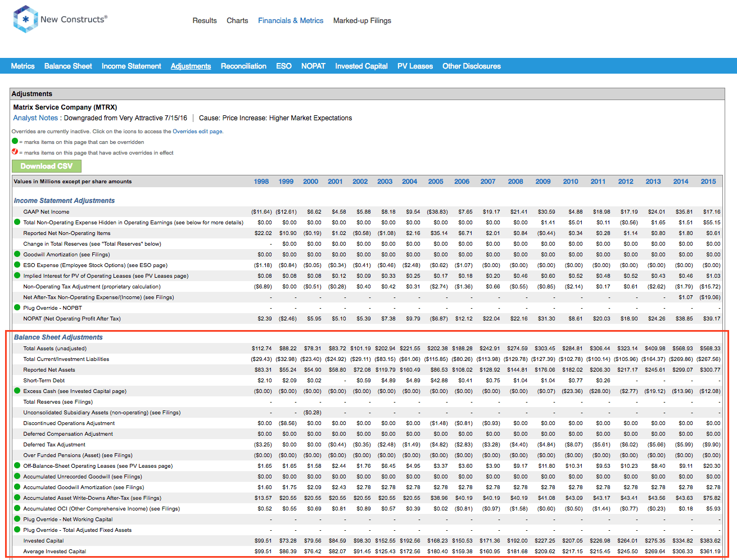Click the Balance Sheet Adjustments heading
The height and width of the screenshot is (560, 737).
pos(58,337)
